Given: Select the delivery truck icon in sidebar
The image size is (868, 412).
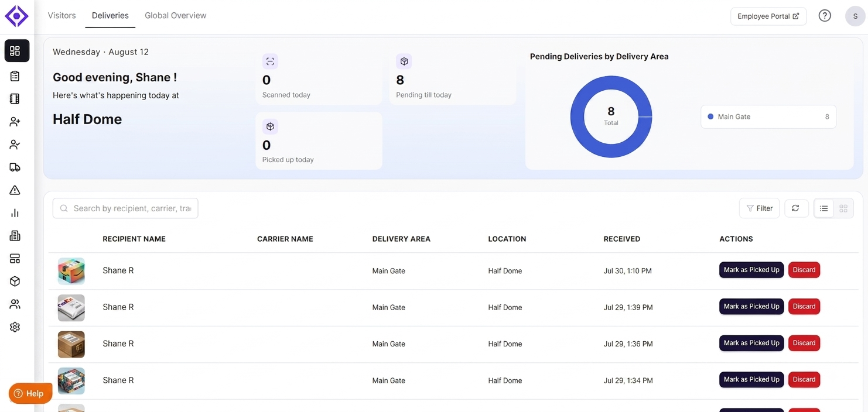Looking at the screenshot, I should (15, 167).
